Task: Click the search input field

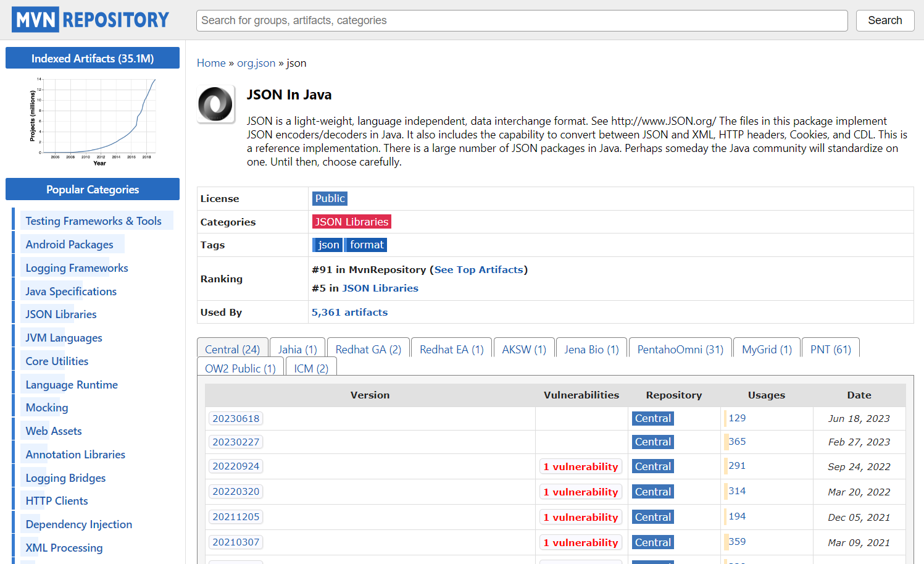Action: point(522,20)
